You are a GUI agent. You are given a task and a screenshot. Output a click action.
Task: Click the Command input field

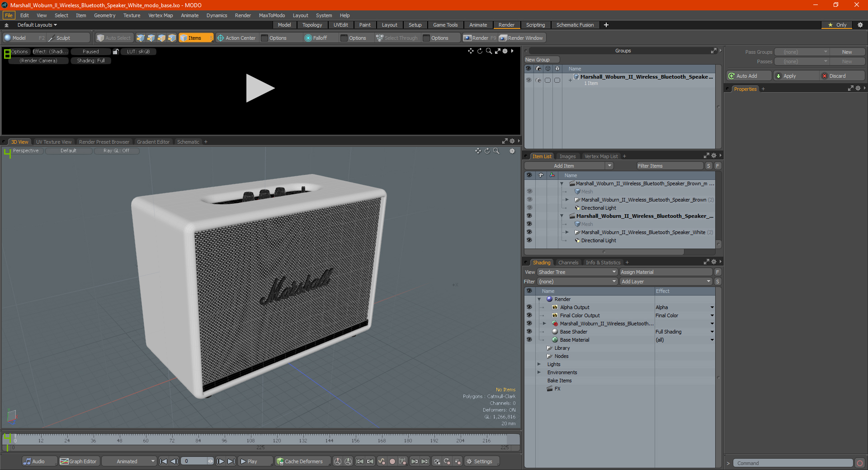[793, 463]
